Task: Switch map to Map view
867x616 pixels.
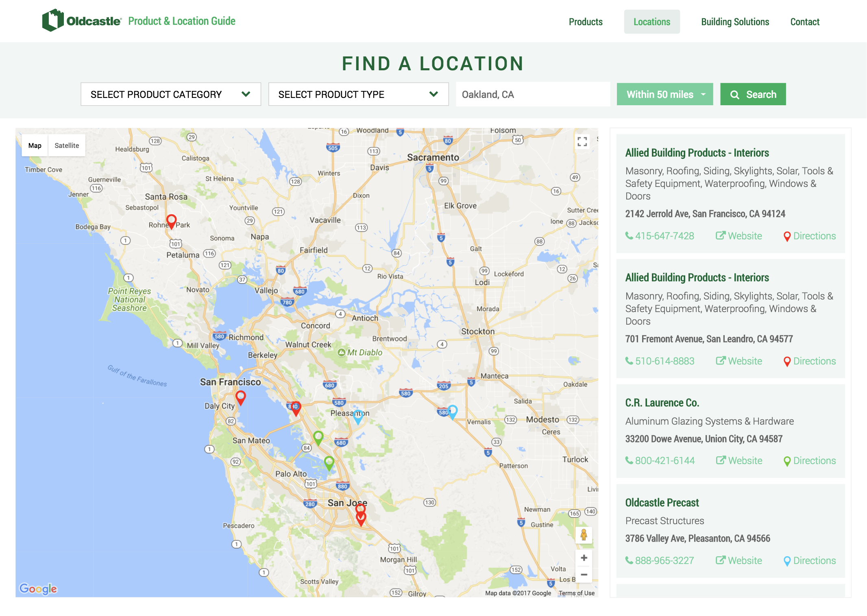Action: tap(35, 145)
